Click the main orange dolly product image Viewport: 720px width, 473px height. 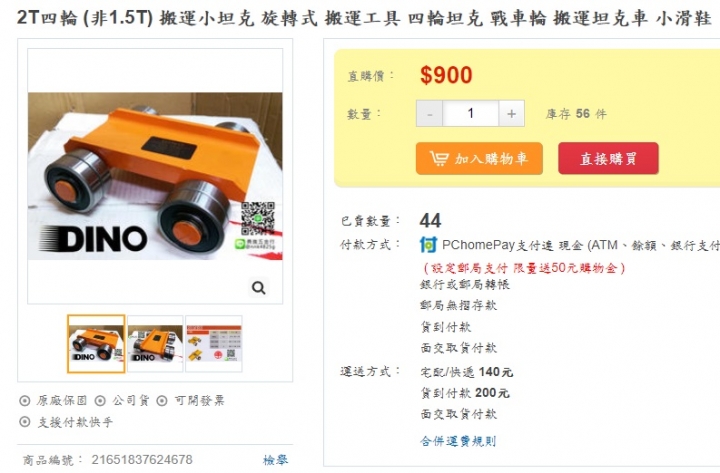155,176
